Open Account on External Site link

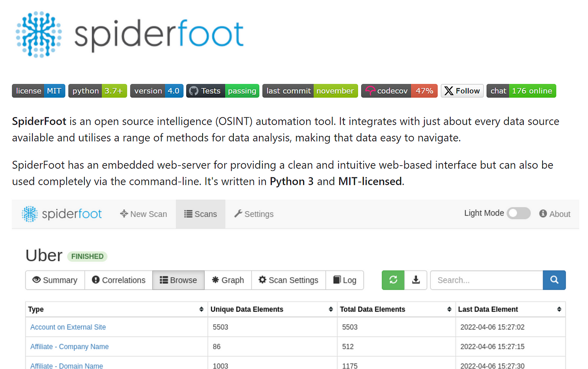point(68,327)
